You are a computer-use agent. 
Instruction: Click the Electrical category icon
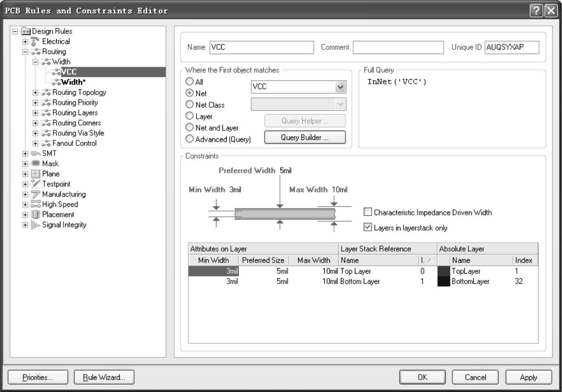[x=36, y=42]
